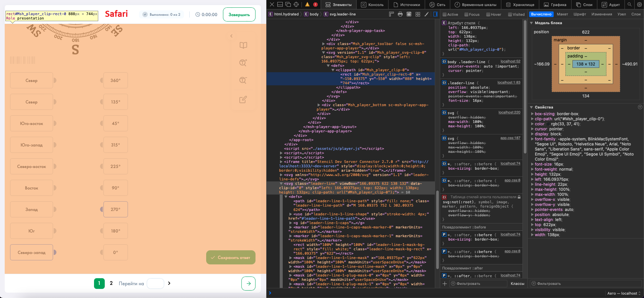Viewport: 644px width, 298px height.
Task: Open the Временные шкалы tab
Action: pyautogui.click(x=475, y=5)
